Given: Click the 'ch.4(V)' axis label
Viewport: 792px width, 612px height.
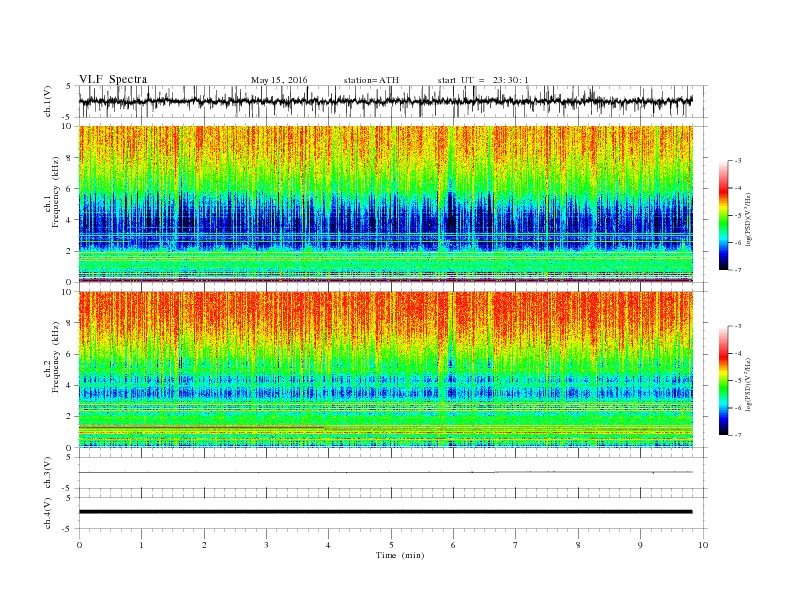Looking at the screenshot, I should [48, 513].
